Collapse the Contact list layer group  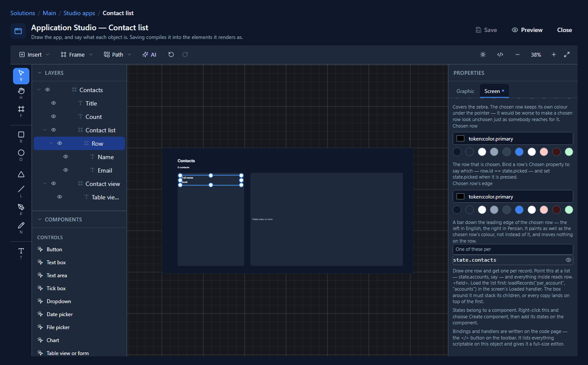pyautogui.click(x=45, y=130)
